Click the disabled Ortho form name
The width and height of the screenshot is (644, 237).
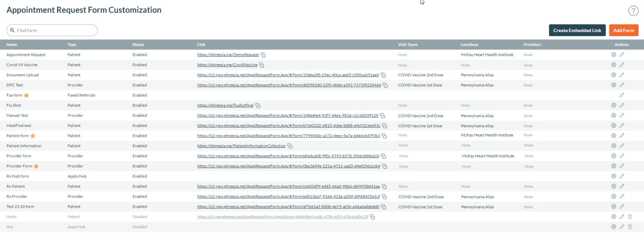(11, 217)
